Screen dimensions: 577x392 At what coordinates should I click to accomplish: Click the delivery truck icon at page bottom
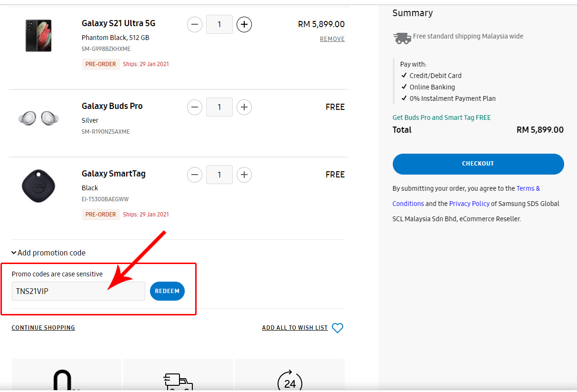pyautogui.click(x=178, y=380)
